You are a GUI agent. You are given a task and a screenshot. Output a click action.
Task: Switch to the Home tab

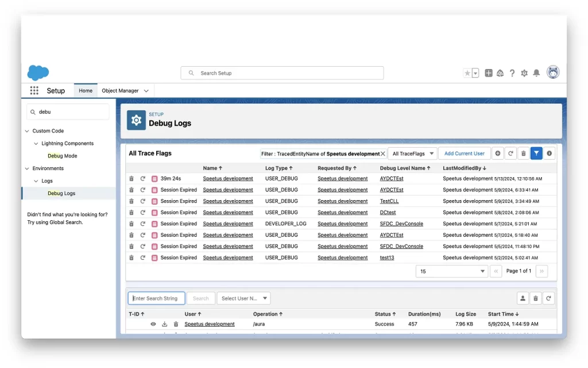point(86,90)
